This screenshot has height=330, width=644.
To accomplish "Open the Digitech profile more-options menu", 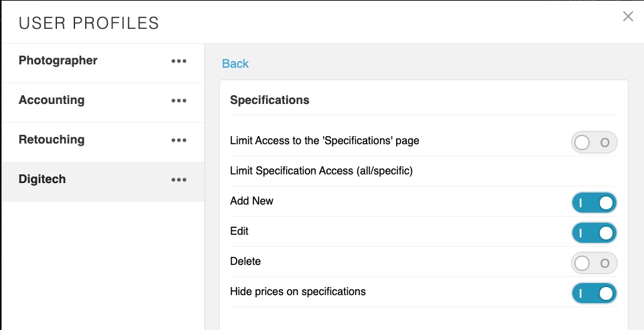I will coord(178,180).
